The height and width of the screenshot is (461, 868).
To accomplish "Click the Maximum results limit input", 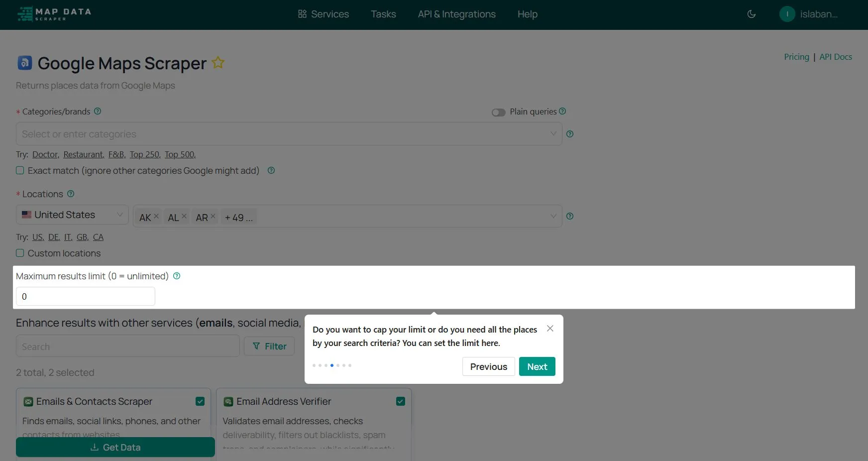I will [x=86, y=296].
